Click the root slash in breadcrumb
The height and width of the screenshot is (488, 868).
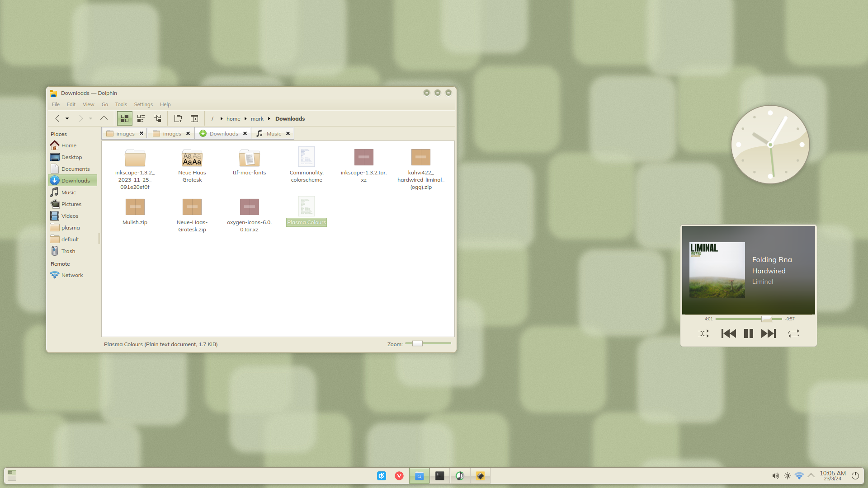pos(212,119)
